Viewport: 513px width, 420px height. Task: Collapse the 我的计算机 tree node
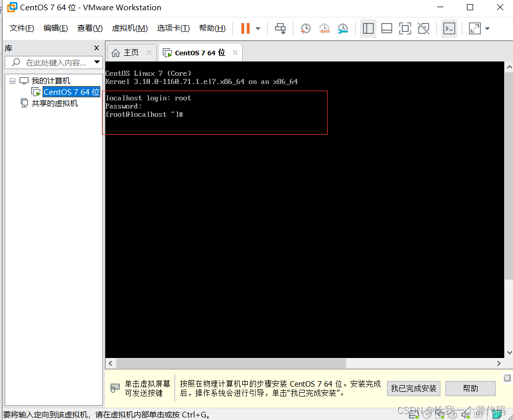(x=12, y=81)
